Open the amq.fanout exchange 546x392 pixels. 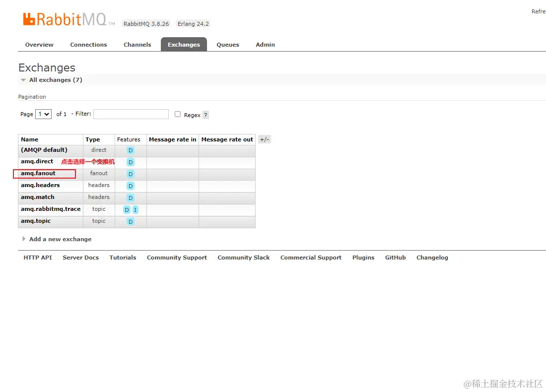point(38,173)
